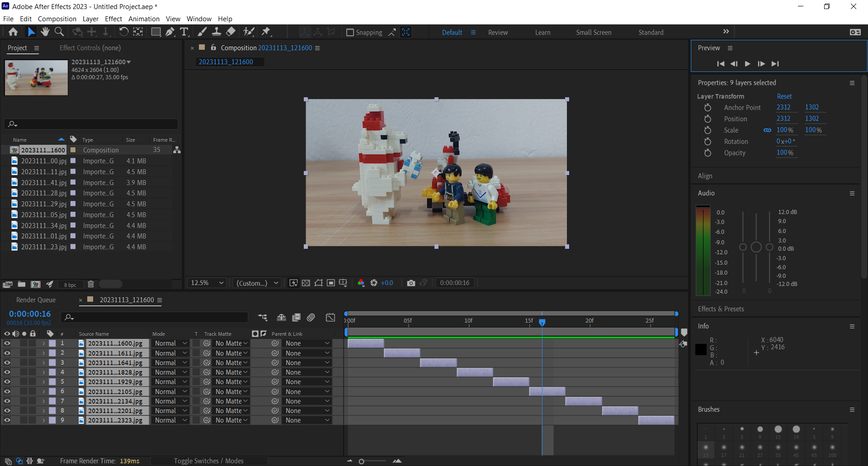Click the Enable Motion Blur icon in timeline

tap(311, 318)
